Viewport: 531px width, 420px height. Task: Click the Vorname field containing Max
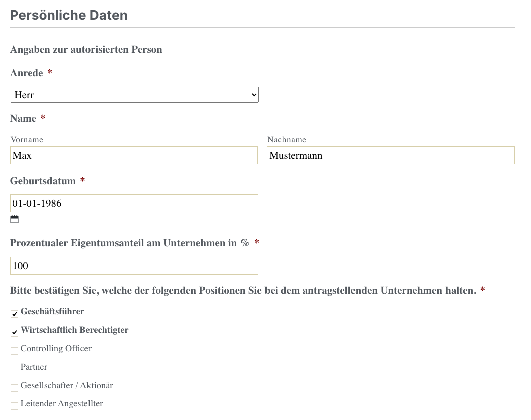pyautogui.click(x=134, y=156)
